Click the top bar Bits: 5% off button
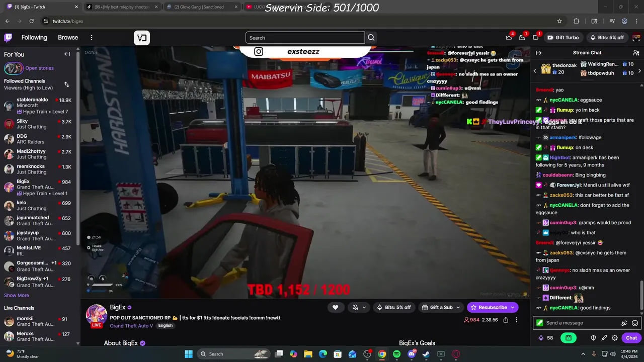This screenshot has width=644, height=362. tap(606, 38)
